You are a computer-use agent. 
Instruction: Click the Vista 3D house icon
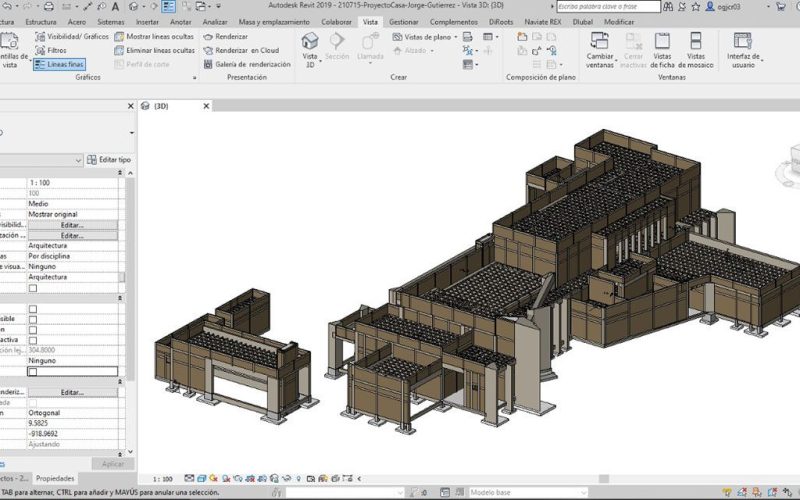click(310, 41)
